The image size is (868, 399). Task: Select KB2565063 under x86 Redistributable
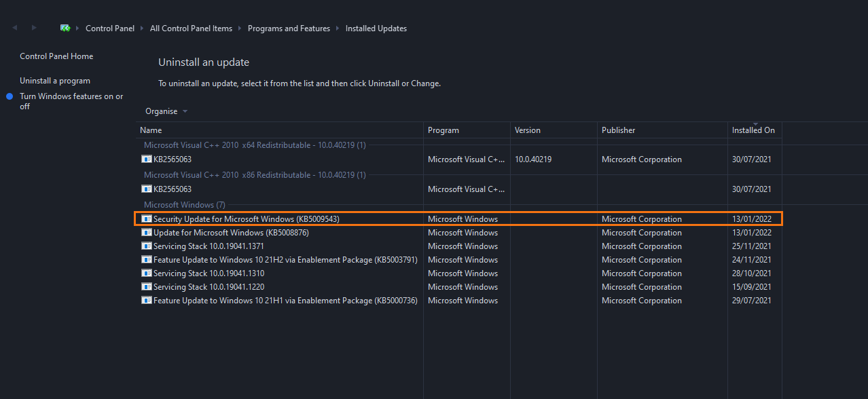pos(458,189)
